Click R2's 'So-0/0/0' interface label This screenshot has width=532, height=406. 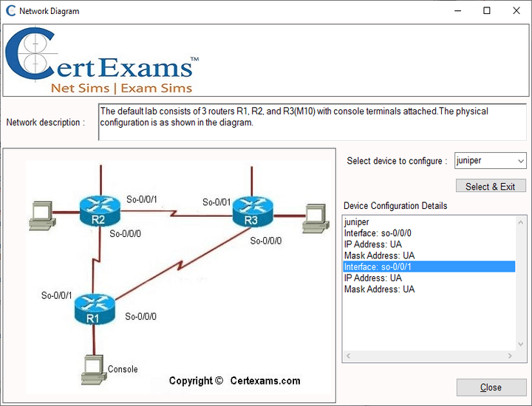125,233
